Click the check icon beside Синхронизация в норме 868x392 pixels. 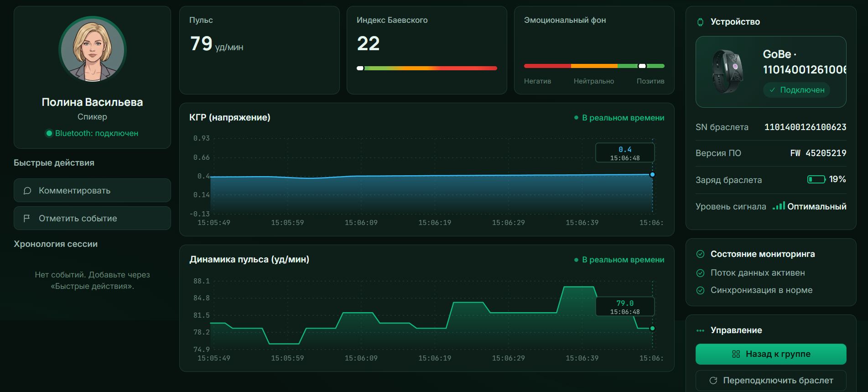[x=701, y=290]
